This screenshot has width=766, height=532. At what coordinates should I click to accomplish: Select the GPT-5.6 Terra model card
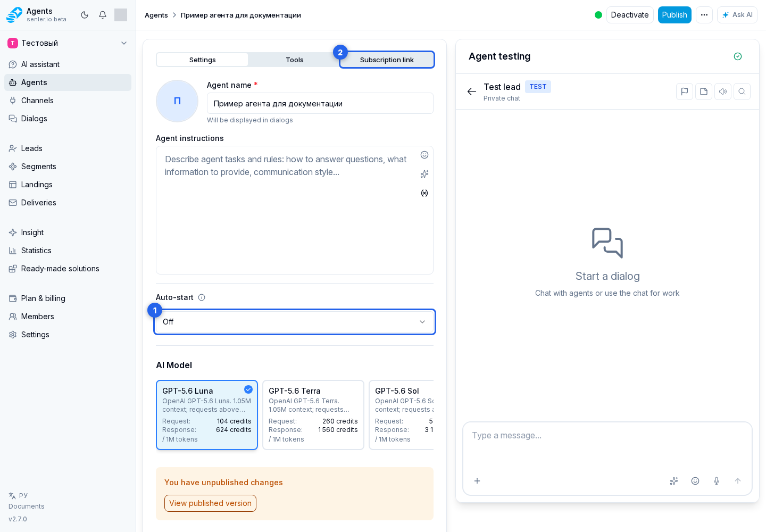point(313,415)
